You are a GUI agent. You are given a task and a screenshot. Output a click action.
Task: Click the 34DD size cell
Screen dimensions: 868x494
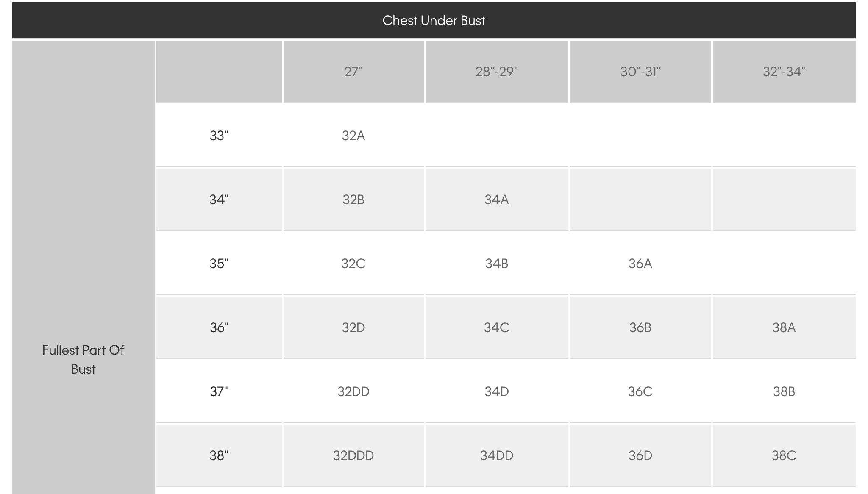496,455
